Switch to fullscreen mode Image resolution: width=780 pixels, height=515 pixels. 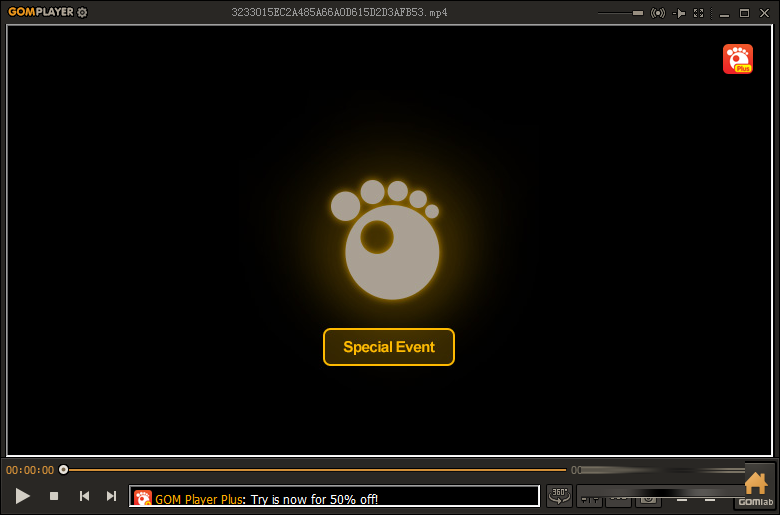click(698, 13)
